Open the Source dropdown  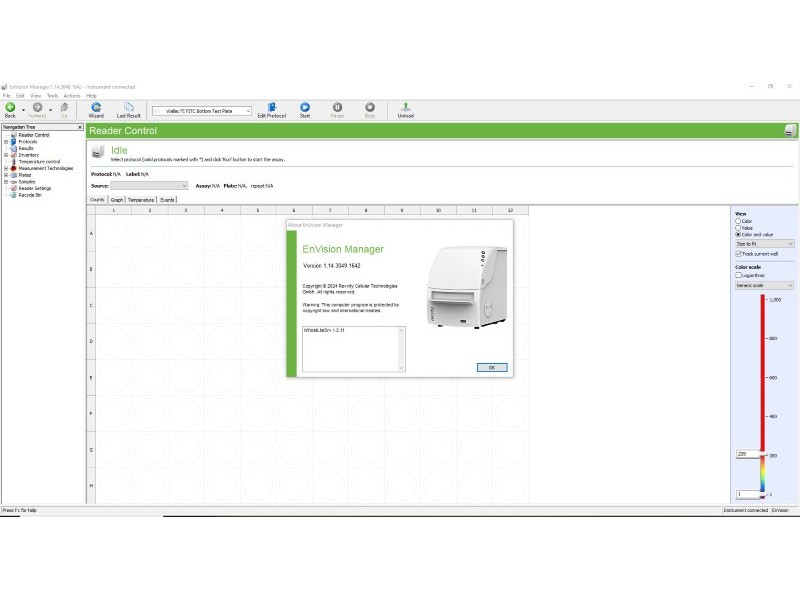pos(149,186)
